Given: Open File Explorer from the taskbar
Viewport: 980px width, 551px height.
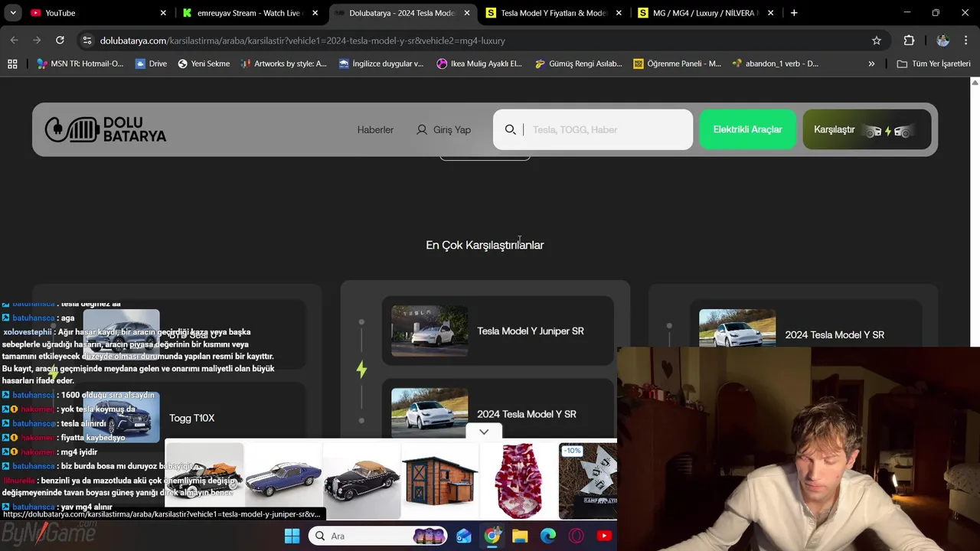Looking at the screenshot, I should [x=520, y=536].
